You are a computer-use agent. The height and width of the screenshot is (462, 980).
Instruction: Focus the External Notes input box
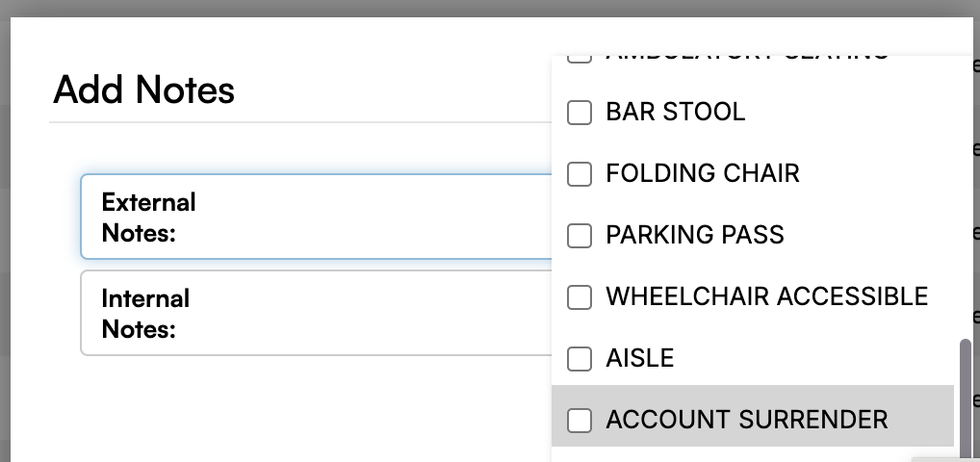(317, 217)
